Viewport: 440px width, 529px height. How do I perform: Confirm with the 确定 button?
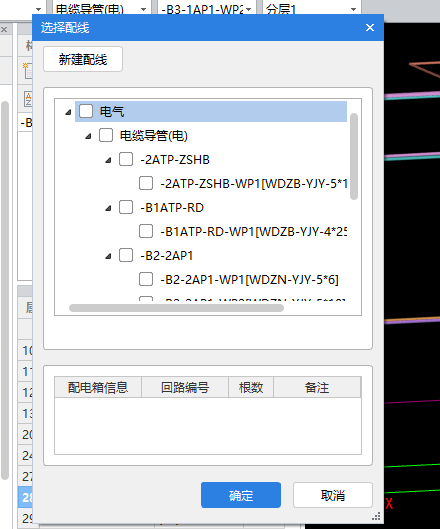[241, 495]
